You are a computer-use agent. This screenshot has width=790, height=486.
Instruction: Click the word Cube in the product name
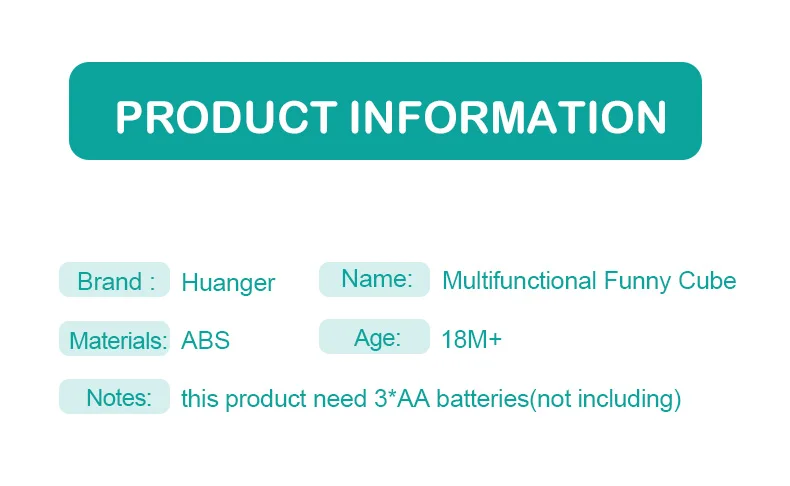click(x=707, y=281)
